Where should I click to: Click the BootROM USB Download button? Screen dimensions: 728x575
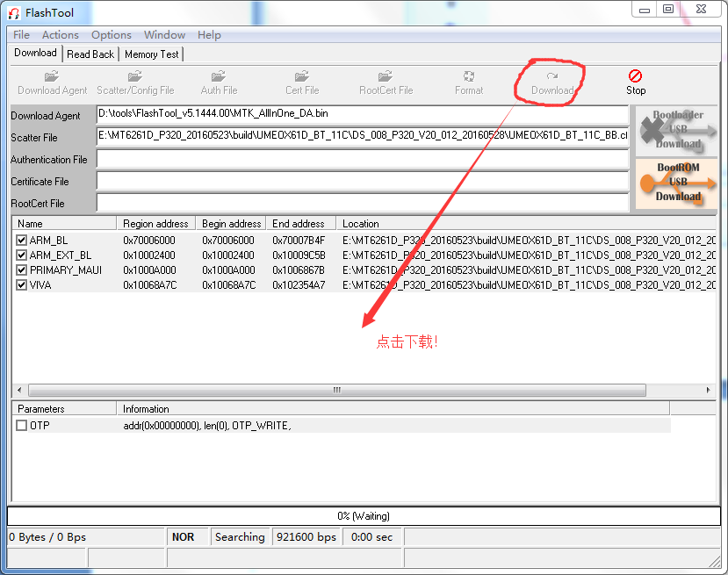pos(675,183)
